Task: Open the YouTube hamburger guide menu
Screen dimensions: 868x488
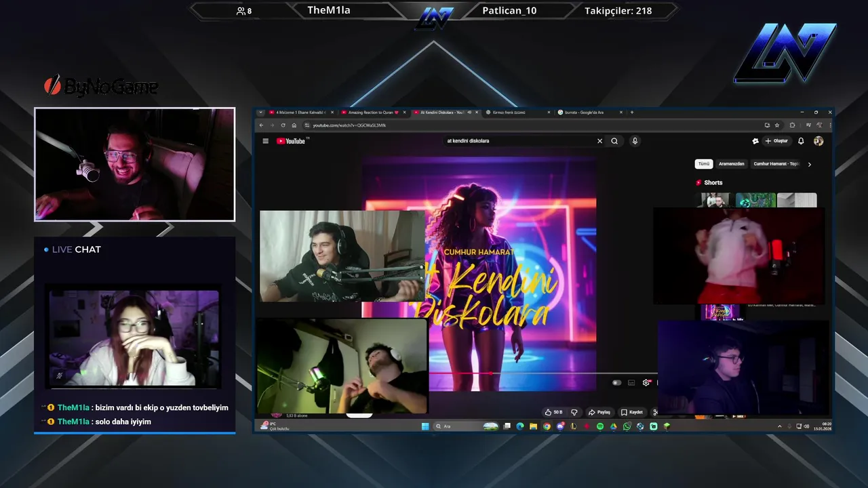Action: pyautogui.click(x=266, y=141)
